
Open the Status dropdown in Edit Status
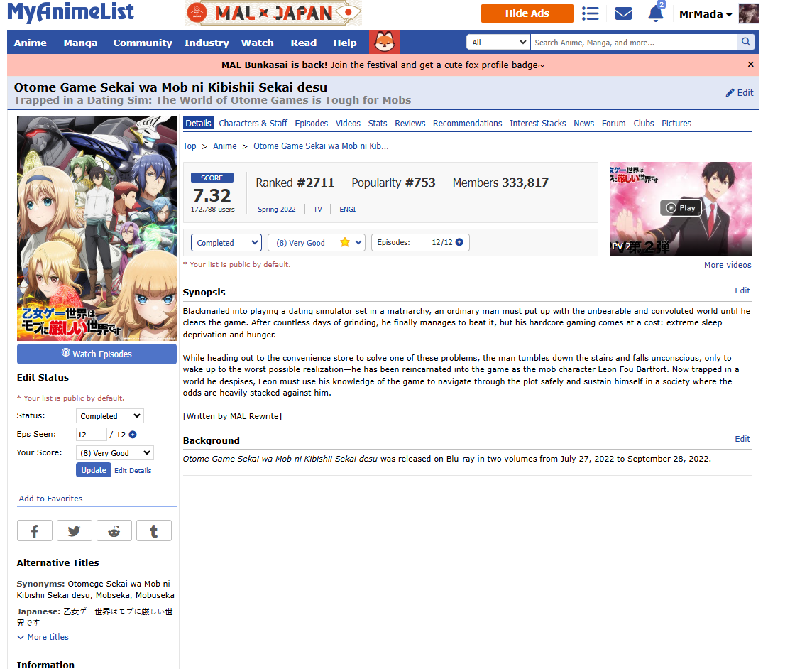pyautogui.click(x=110, y=415)
